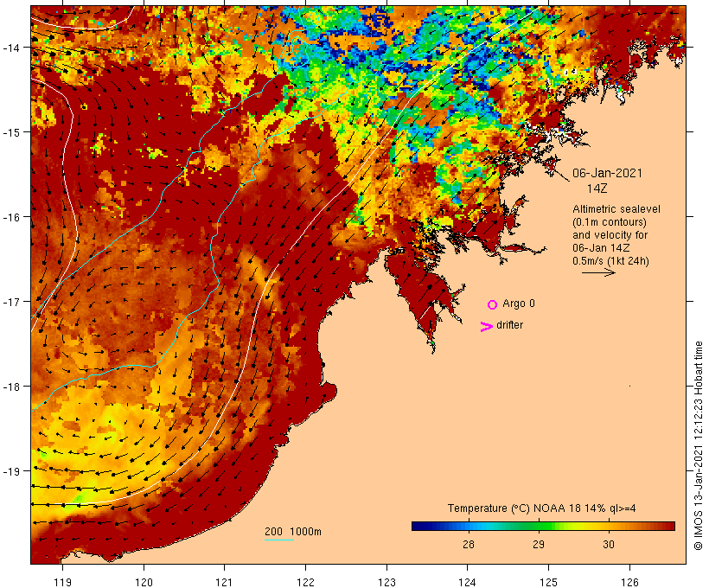Click the -18 latitude axis label

click(x=11, y=387)
